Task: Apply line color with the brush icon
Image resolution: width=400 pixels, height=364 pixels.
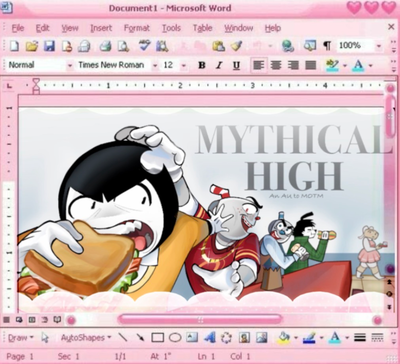Action: [x=309, y=338]
